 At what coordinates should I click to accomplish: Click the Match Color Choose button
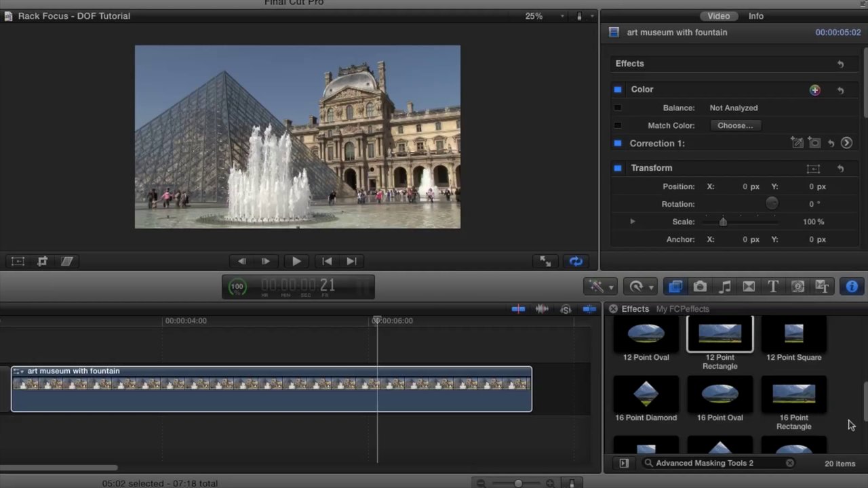tap(735, 125)
